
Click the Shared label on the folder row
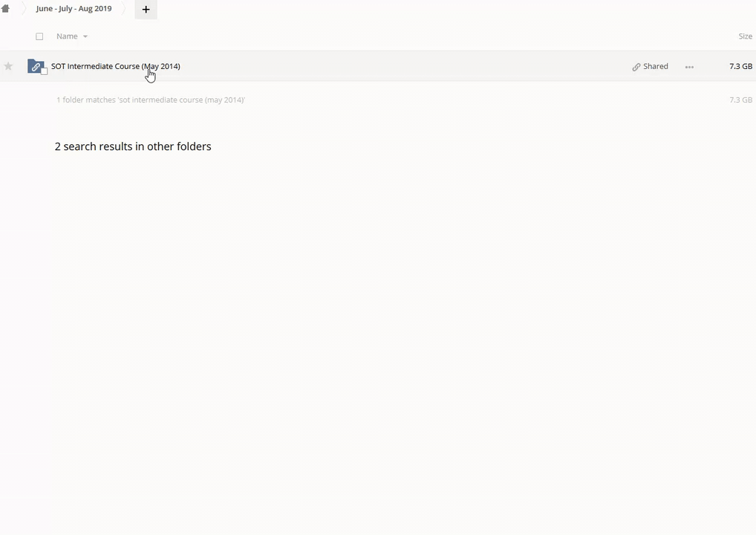coord(655,66)
